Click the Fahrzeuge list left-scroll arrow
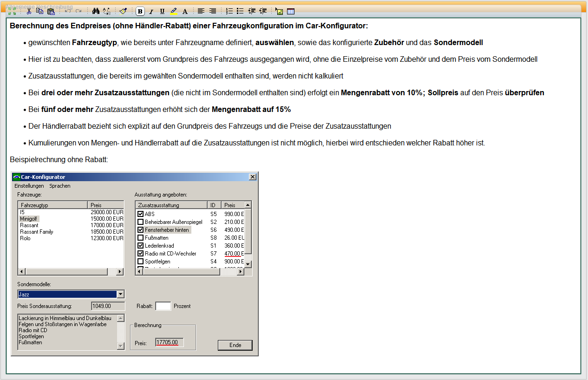The height and width of the screenshot is (380, 588). (x=22, y=272)
